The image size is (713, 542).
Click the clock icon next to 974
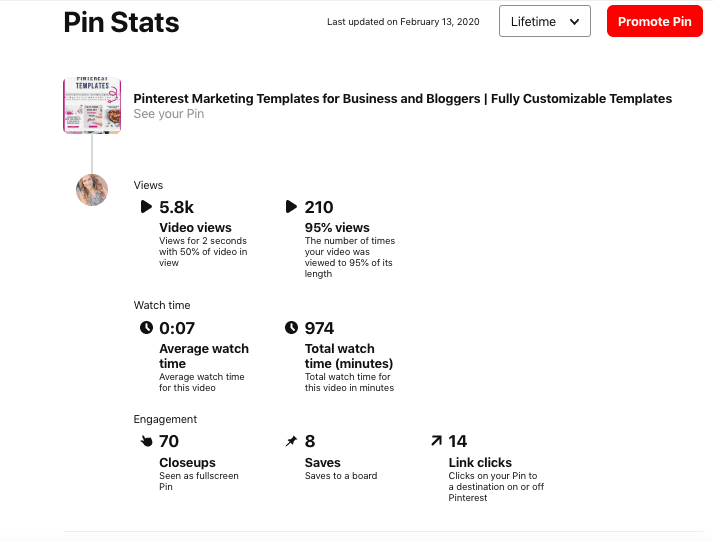[291, 327]
